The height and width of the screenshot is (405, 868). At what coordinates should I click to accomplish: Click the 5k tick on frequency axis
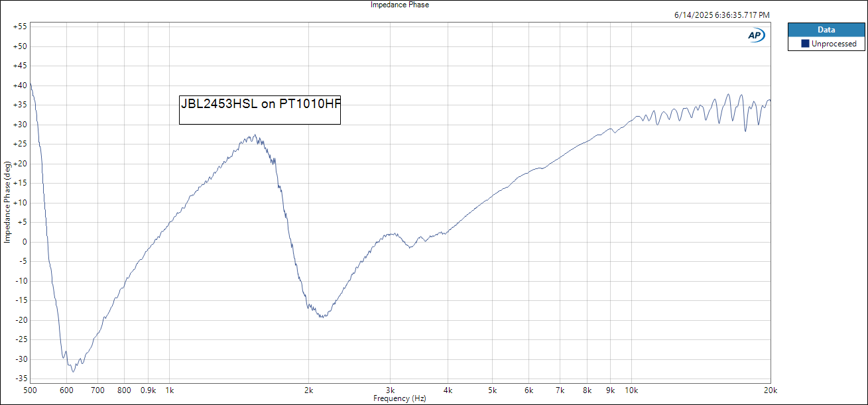click(493, 390)
